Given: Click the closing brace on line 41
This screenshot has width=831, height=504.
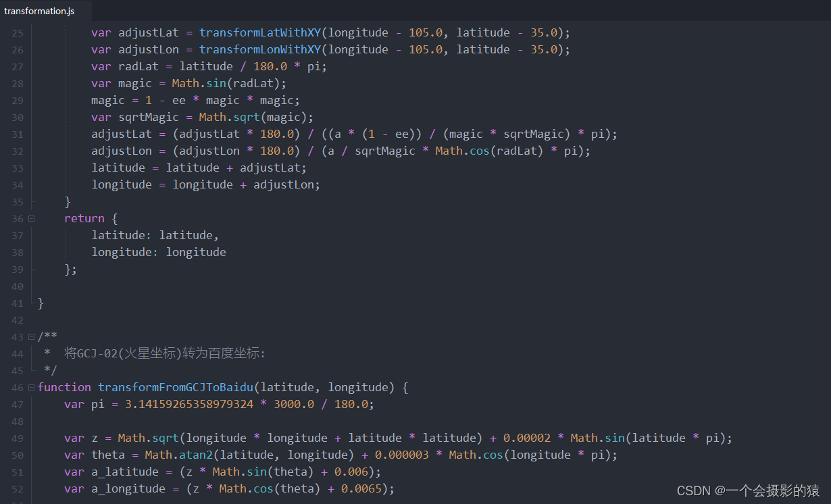Looking at the screenshot, I should coord(41,303).
